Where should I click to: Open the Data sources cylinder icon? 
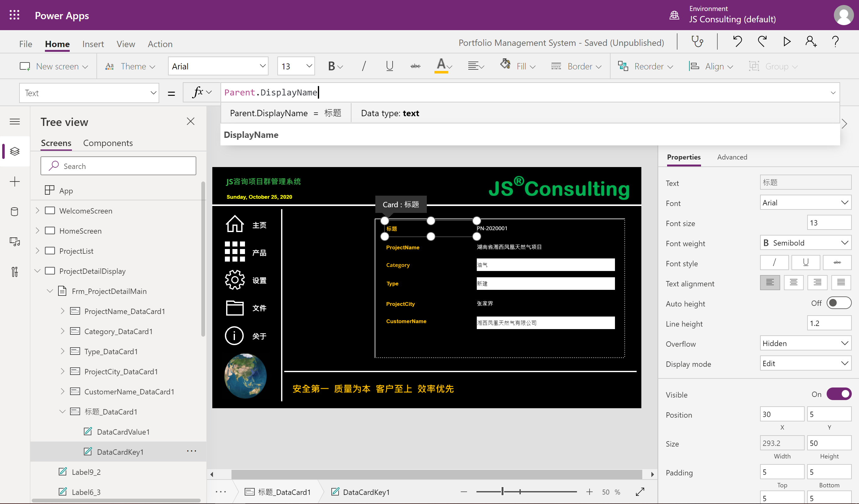coord(14,212)
